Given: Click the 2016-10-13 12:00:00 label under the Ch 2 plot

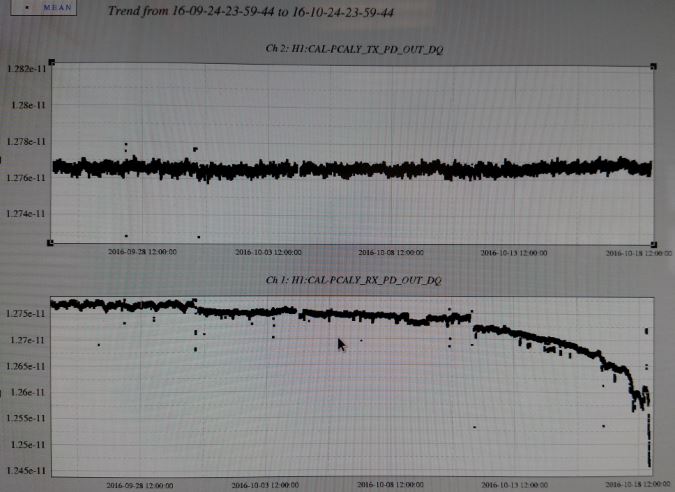Looking at the screenshot, I should tap(514, 253).
